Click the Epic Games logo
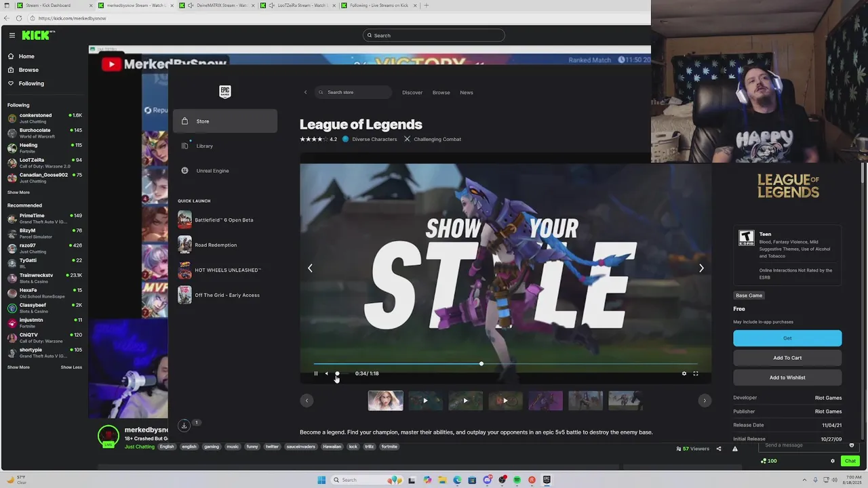Image resolution: width=868 pixels, height=488 pixels. [x=225, y=91]
